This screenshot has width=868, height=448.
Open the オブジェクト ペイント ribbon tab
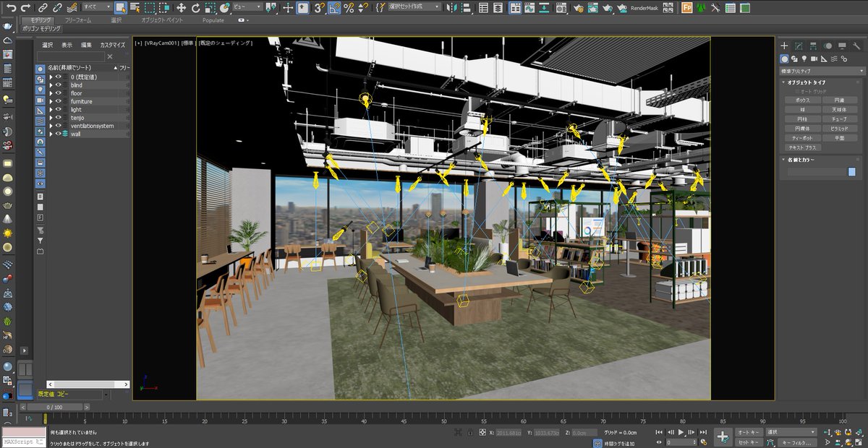click(162, 20)
